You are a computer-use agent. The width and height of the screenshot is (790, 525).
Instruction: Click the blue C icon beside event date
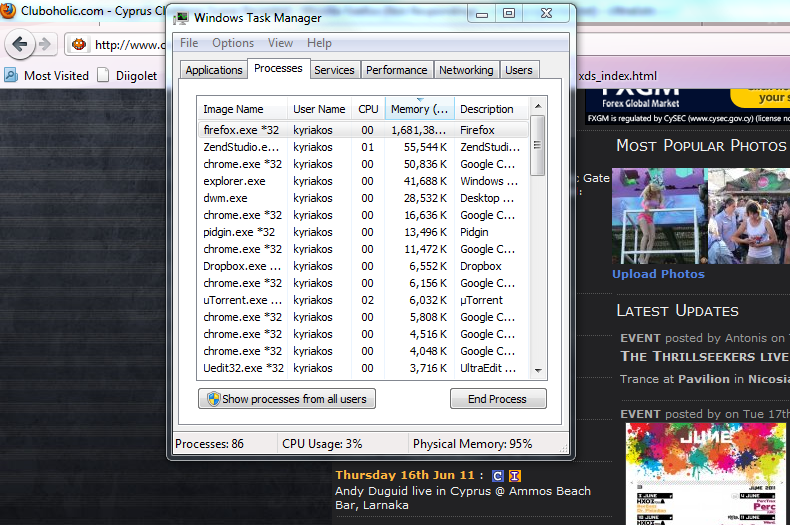click(497, 476)
